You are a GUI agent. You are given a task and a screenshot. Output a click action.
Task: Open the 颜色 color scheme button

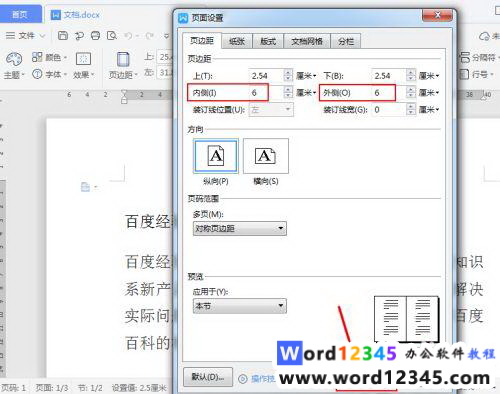(x=49, y=57)
